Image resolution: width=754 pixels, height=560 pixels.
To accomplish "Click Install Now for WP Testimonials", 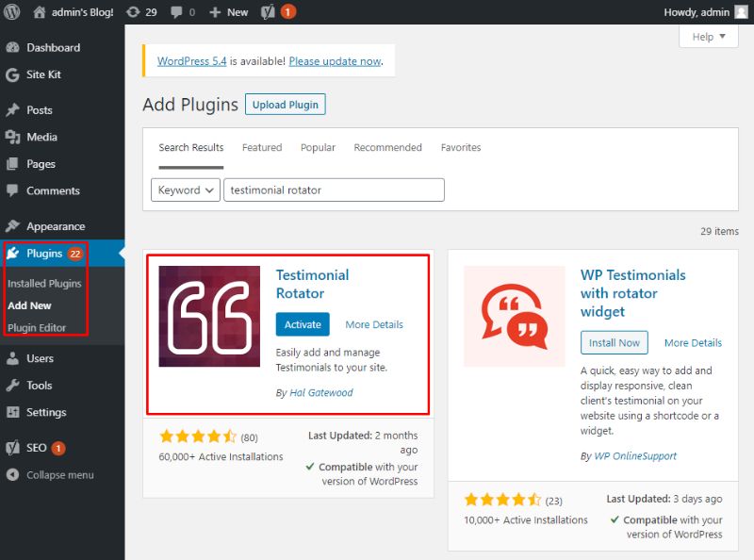I will click(x=615, y=342).
